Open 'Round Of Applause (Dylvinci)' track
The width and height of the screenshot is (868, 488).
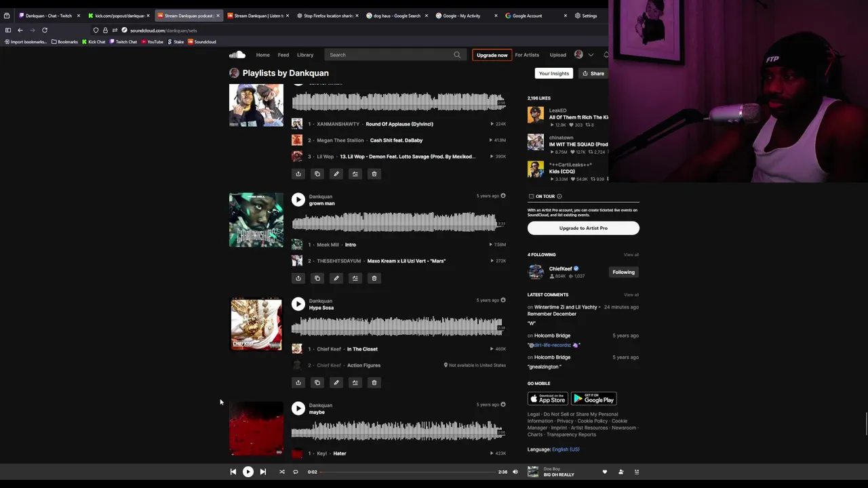tap(399, 124)
